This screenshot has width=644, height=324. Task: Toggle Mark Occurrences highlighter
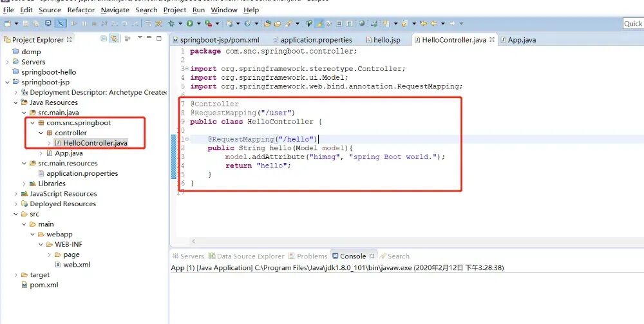tap(319, 23)
